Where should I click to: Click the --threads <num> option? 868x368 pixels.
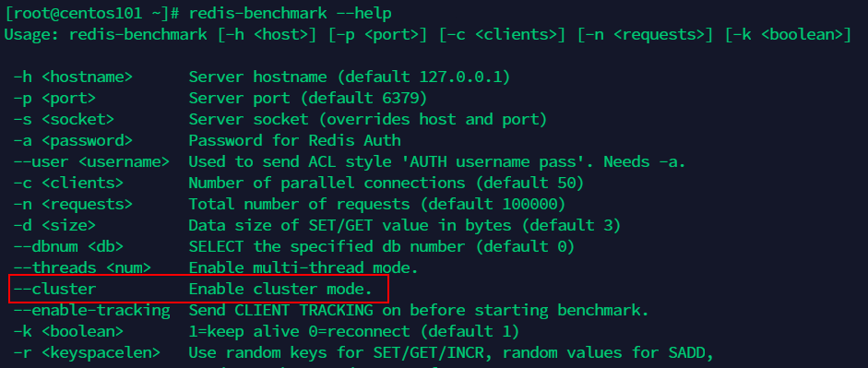[x=82, y=267]
